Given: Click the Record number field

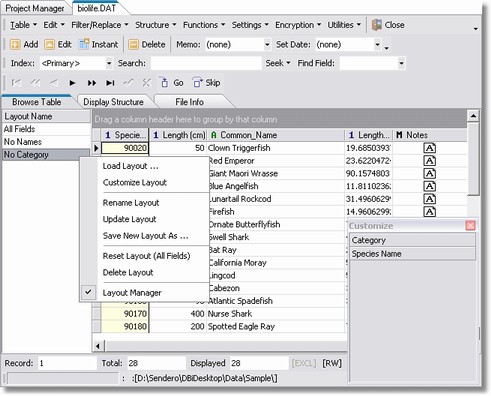Looking at the screenshot, I should tap(67, 363).
